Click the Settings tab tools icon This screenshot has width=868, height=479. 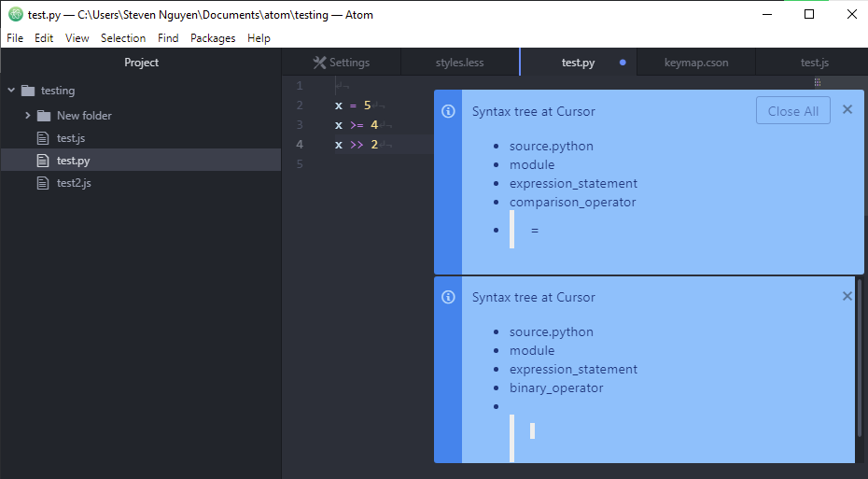point(319,63)
